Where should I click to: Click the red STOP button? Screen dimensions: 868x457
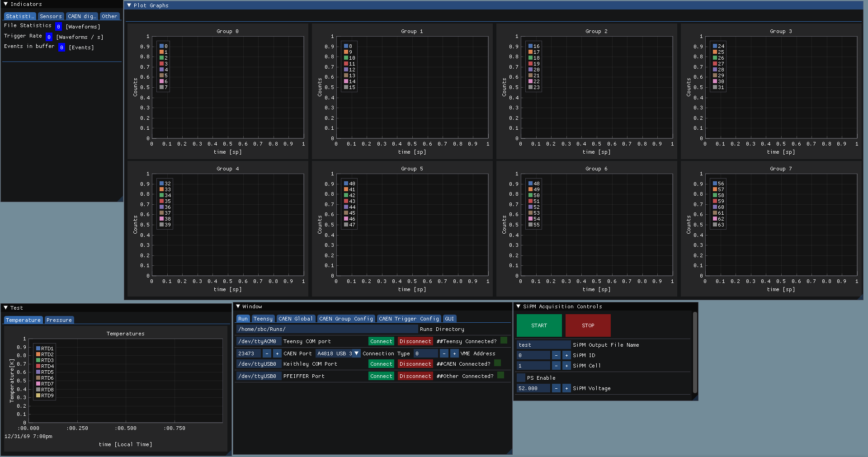[588, 325]
